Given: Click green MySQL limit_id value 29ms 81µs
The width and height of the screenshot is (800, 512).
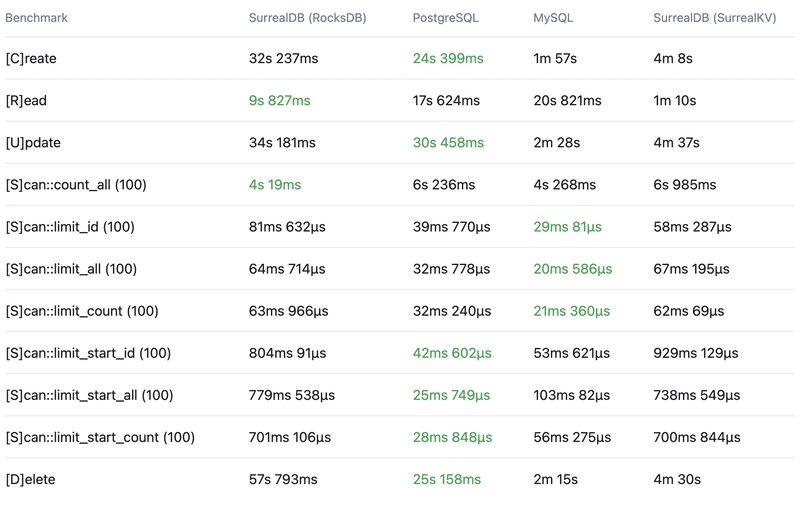Looking at the screenshot, I should [568, 226].
